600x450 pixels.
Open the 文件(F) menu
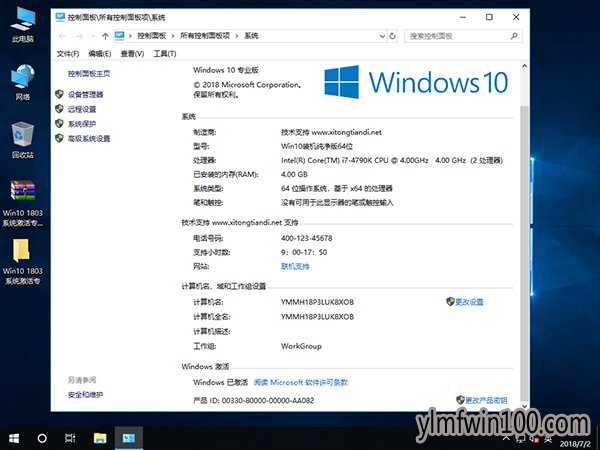[68, 54]
